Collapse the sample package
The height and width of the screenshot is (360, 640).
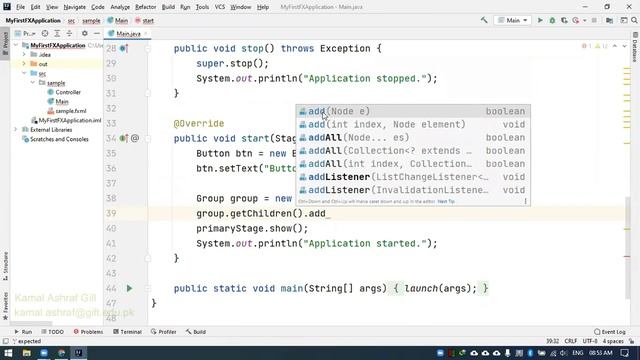pos(33,82)
